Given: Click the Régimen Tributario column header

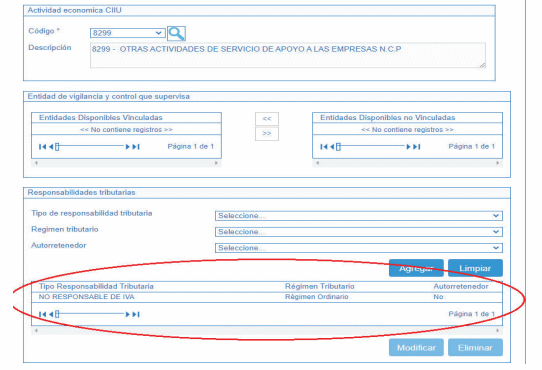Looking at the screenshot, I should (x=320, y=286).
